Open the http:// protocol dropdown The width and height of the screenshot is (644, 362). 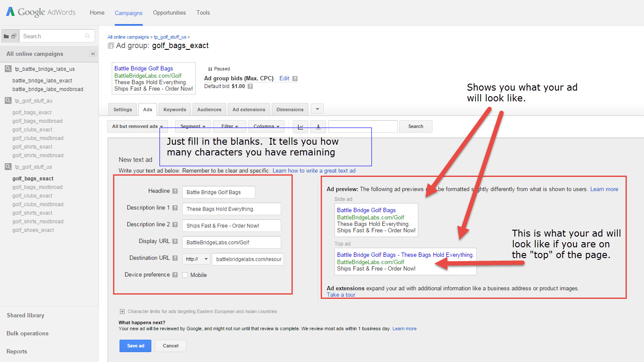pyautogui.click(x=196, y=259)
